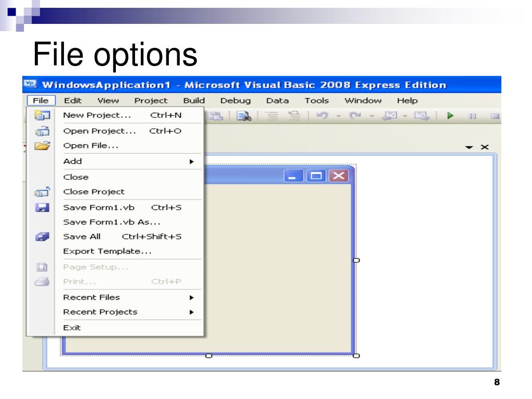Open the Debug menu
532x399 pixels.
(235, 101)
